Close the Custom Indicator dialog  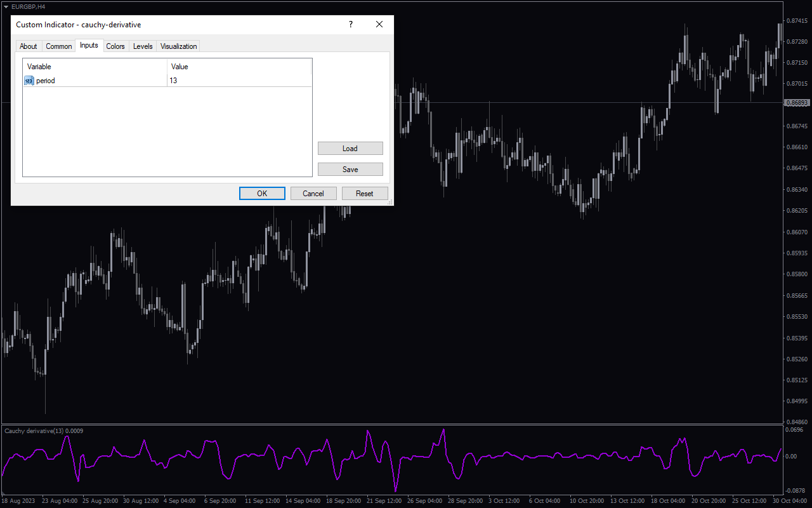(379, 24)
